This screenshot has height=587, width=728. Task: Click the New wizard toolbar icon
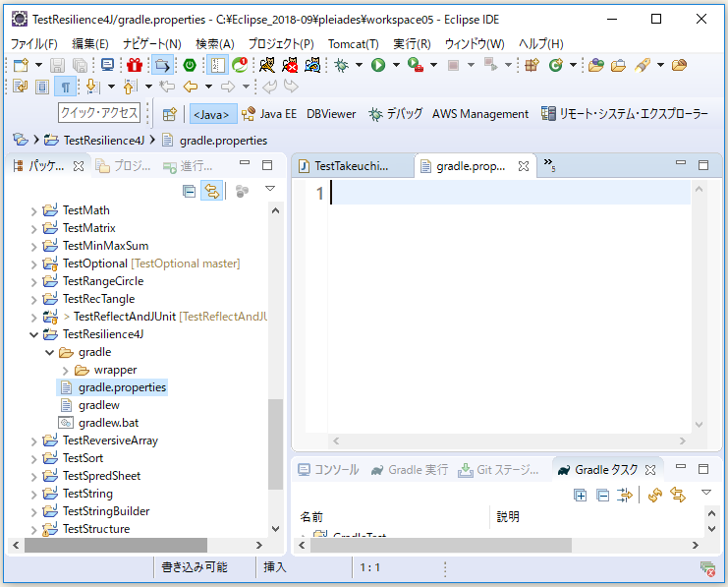pyautogui.click(x=21, y=65)
